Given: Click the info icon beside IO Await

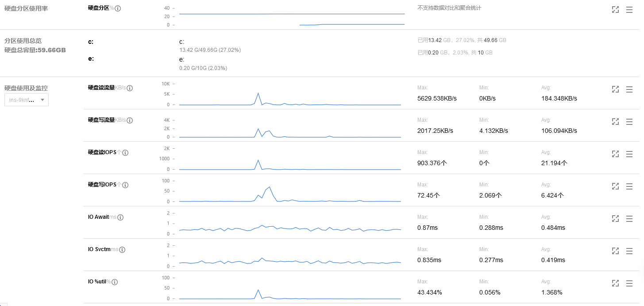Looking at the screenshot, I should (120, 217).
